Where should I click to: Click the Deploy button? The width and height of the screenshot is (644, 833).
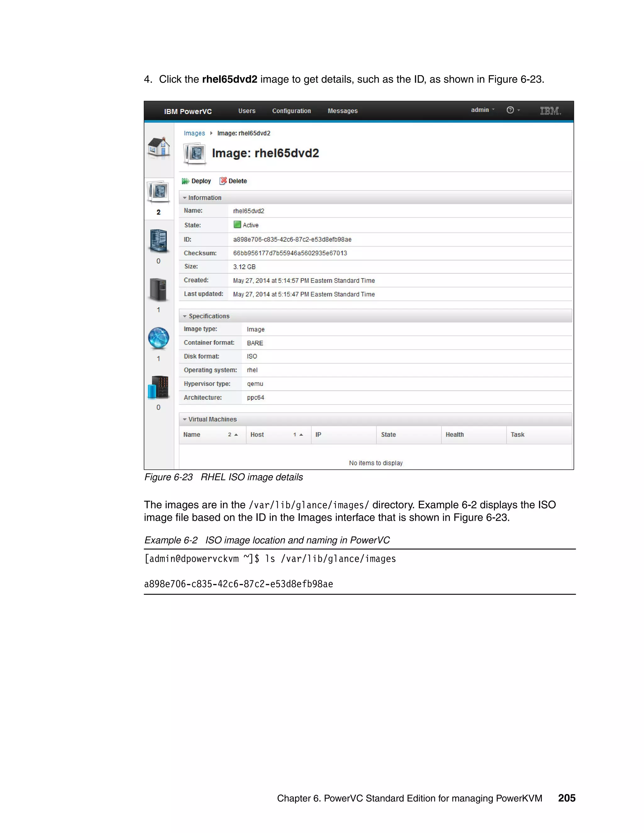coord(197,181)
